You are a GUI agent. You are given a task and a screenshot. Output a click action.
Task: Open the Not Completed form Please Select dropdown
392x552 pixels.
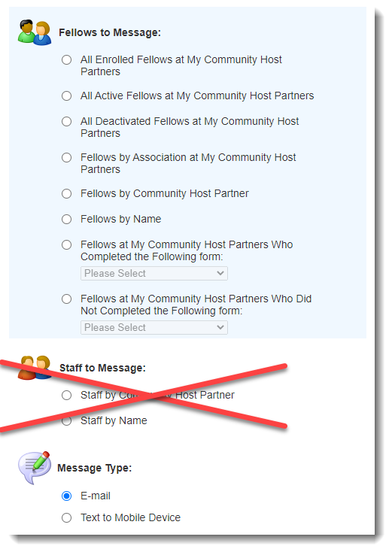pos(154,328)
